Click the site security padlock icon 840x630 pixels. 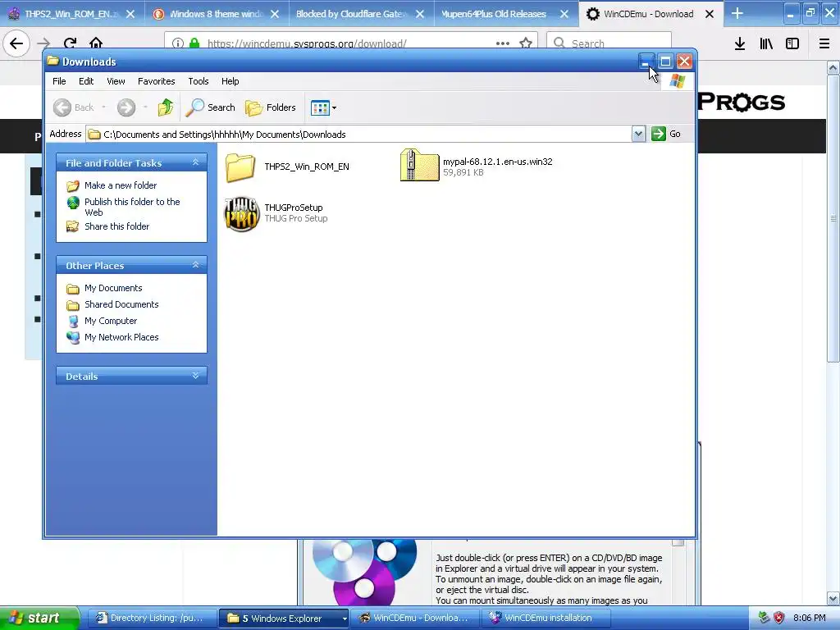coord(194,43)
